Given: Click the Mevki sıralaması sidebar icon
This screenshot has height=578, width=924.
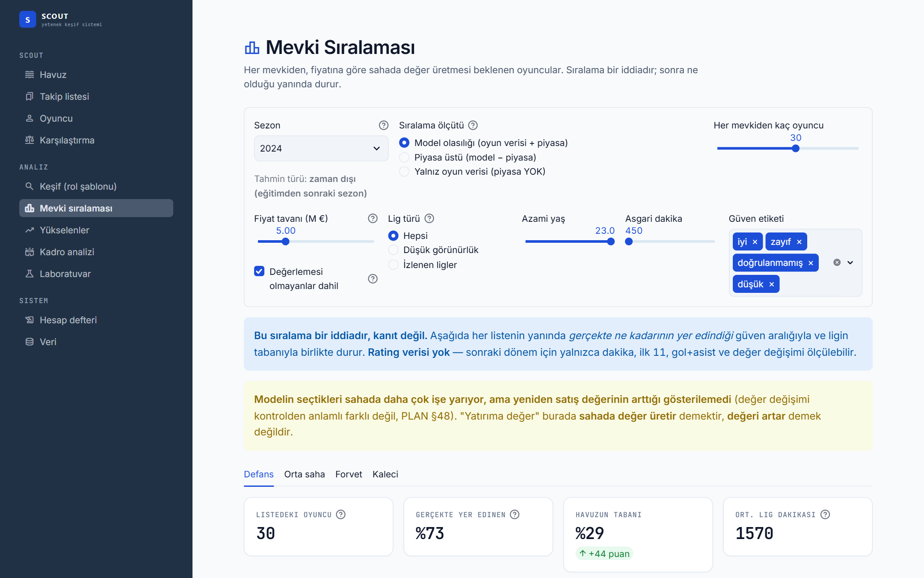Looking at the screenshot, I should click(x=29, y=208).
